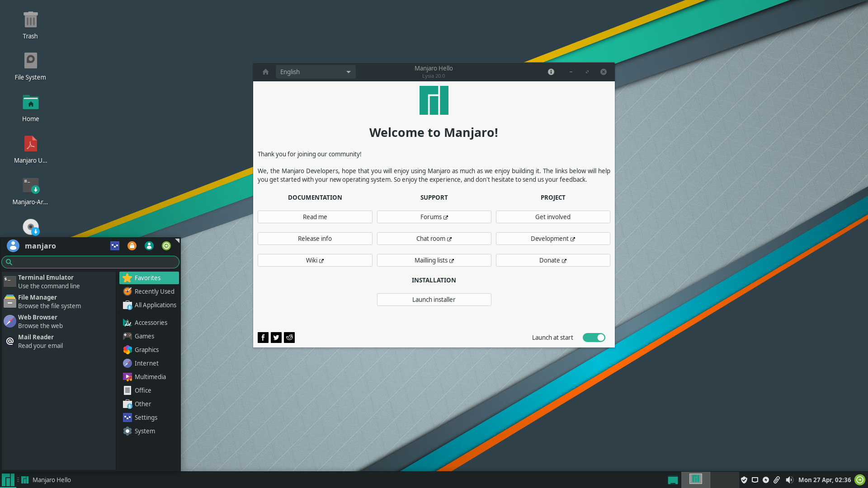
Task: Expand the Settings category in app menu
Action: coord(146,417)
